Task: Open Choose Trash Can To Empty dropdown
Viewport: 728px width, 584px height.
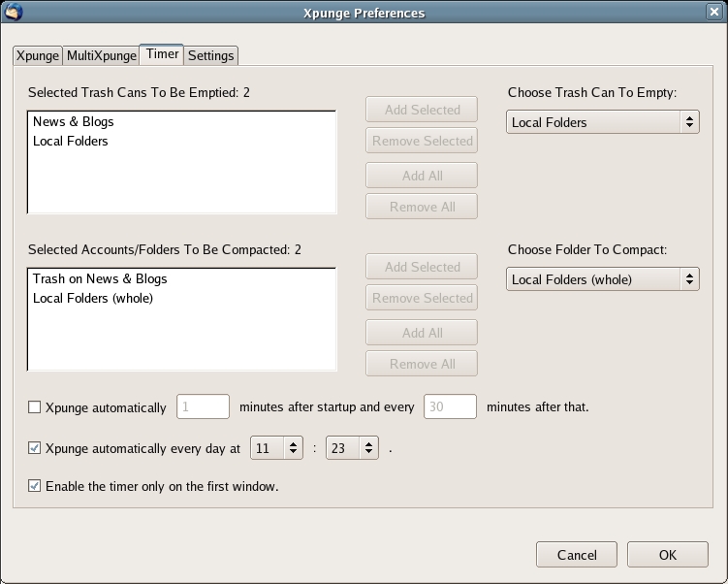Action: [x=603, y=122]
